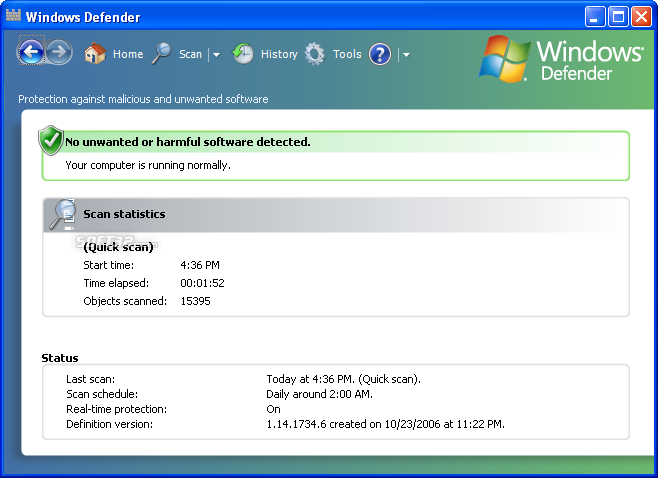This screenshot has width=658, height=478.
Task: Start a scan with the magnifier icon
Action: (162, 53)
